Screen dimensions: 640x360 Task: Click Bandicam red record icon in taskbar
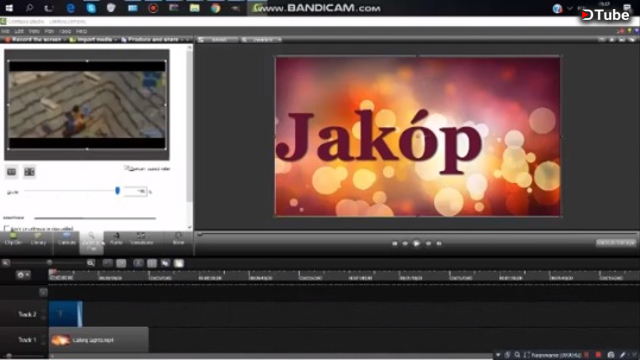click(x=153, y=8)
